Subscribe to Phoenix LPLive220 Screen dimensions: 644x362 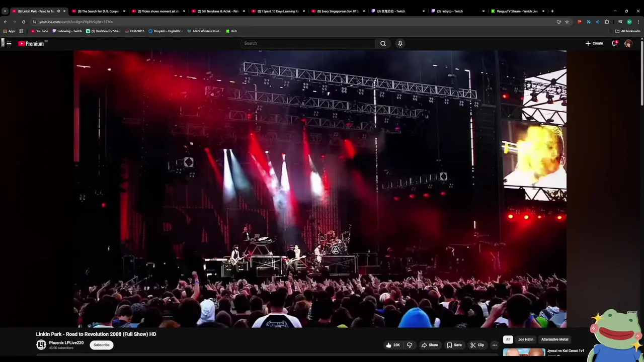pos(101,345)
